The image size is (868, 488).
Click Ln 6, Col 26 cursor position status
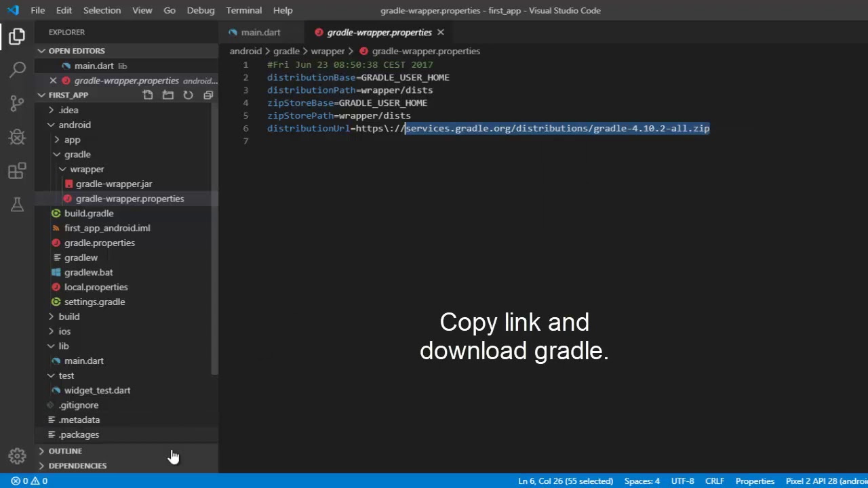(x=566, y=481)
